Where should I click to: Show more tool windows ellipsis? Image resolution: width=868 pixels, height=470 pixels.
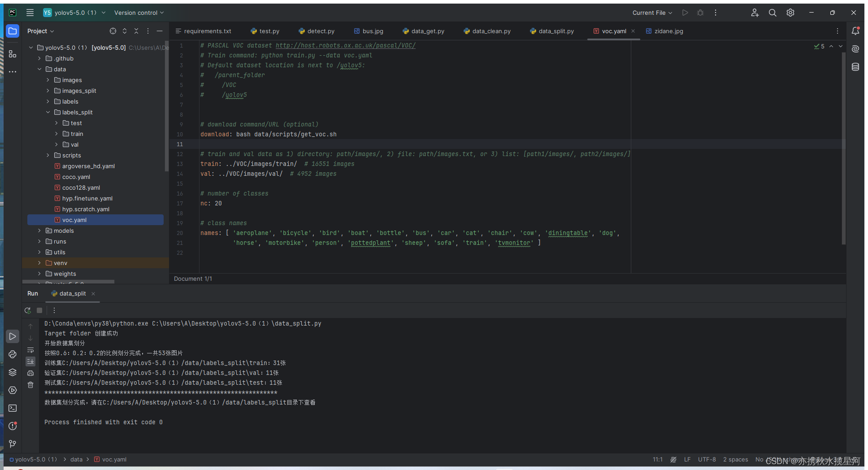[13, 72]
